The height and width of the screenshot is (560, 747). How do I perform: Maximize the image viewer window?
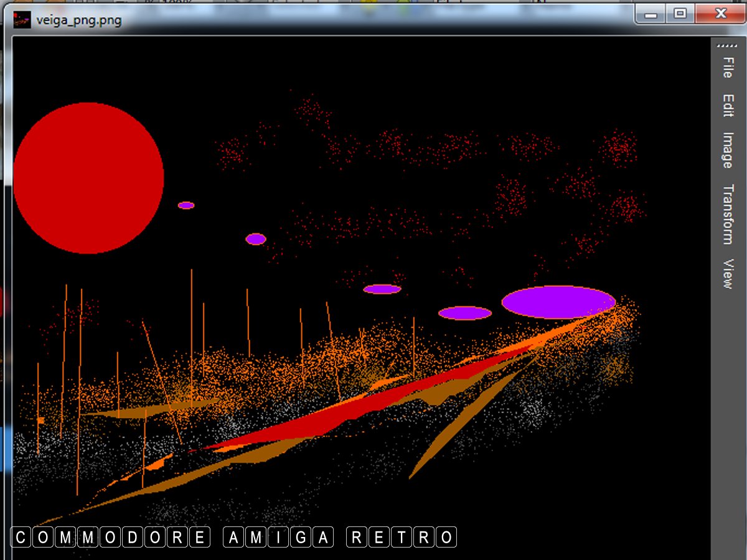(x=680, y=14)
